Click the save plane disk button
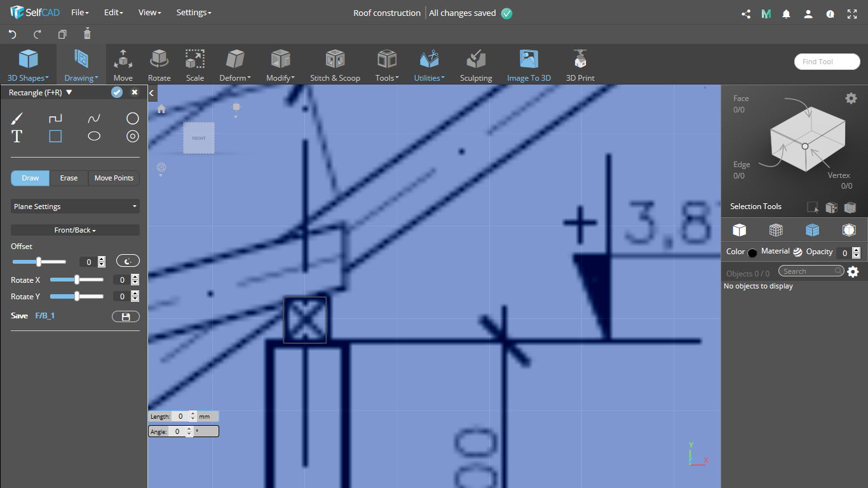The height and width of the screenshot is (488, 868). 126,316
